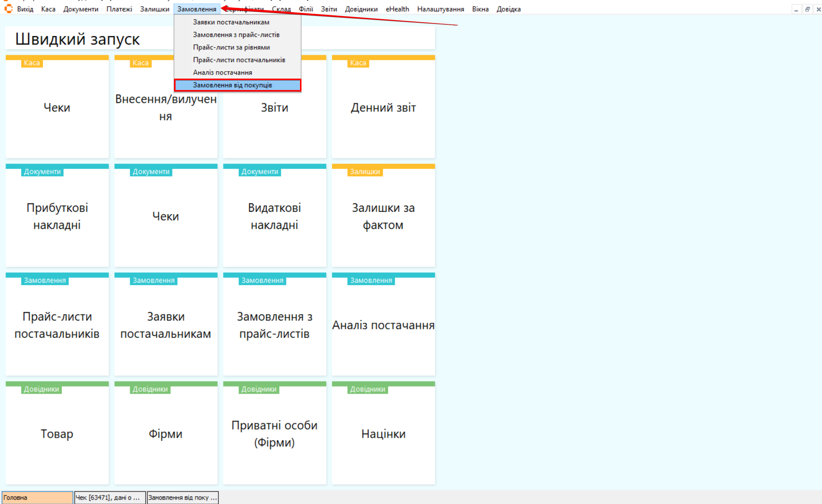This screenshot has width=822, height=504.
Task: Click 'Вихід' in the menu bar
Action: pyautogui.click(x=25, y=9)
